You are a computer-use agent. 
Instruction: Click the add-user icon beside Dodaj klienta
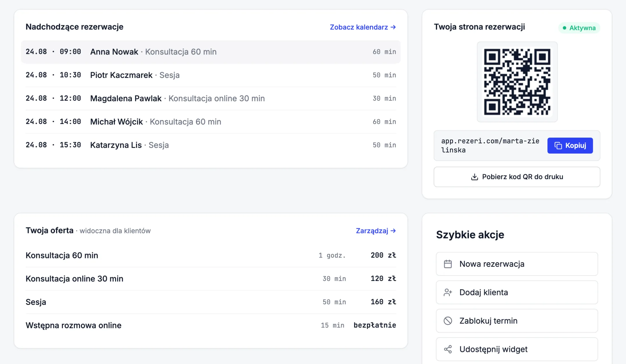coord(448,292)
